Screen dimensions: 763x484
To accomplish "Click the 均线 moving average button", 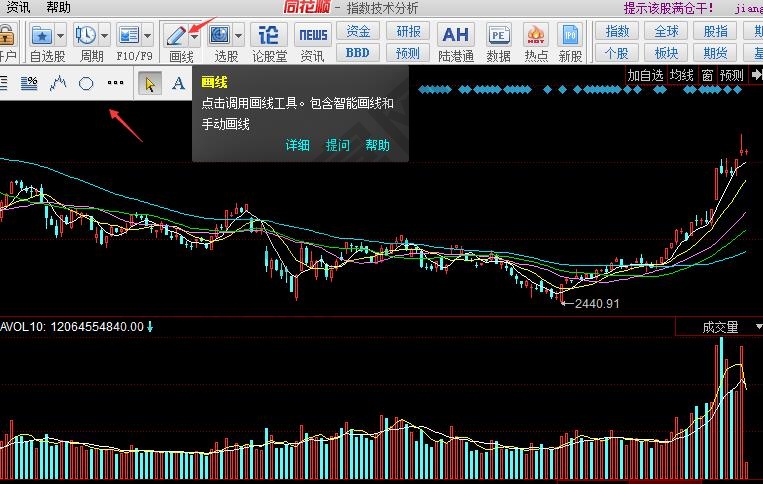I will point(681,75).
